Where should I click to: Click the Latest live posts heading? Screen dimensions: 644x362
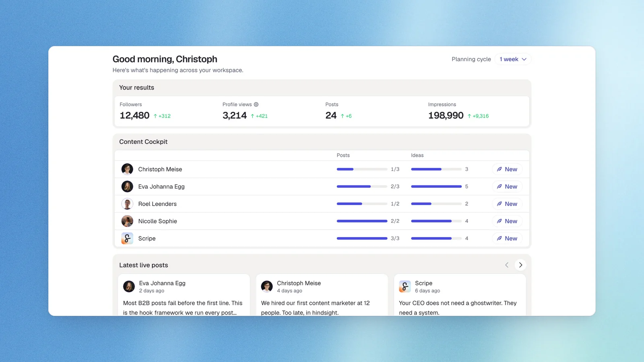click(x=144, y=265)
